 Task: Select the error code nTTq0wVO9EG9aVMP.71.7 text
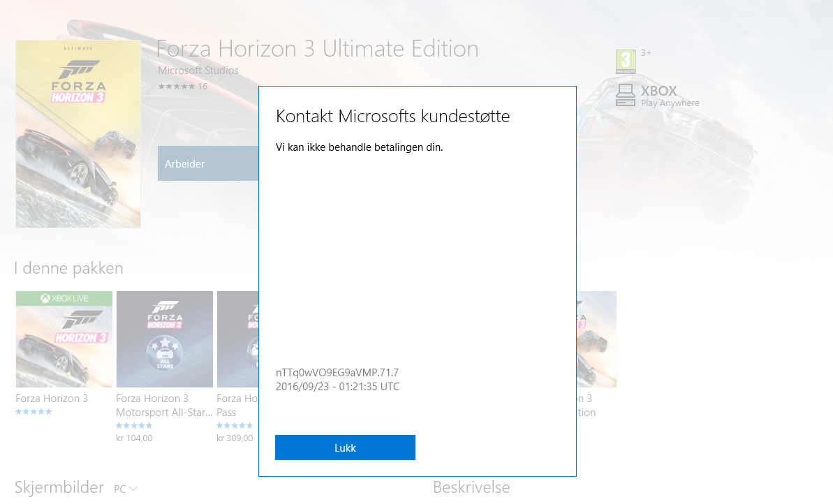(x=337, y=372)
